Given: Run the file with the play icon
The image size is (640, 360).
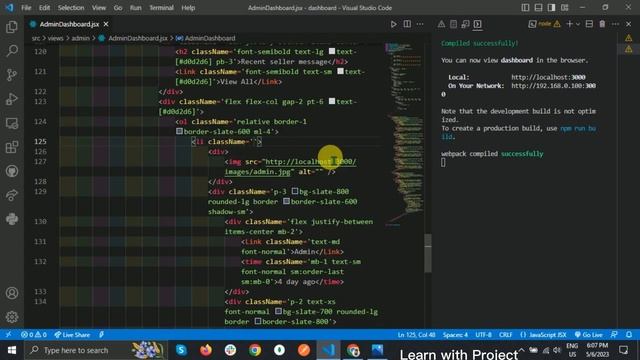Looking at the screenshot, I should click(x=393, y=24).
